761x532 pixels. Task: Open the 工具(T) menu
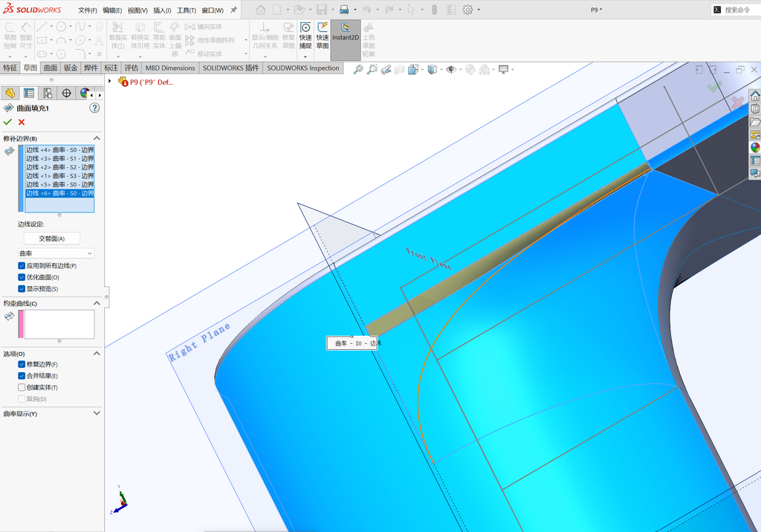187,10
